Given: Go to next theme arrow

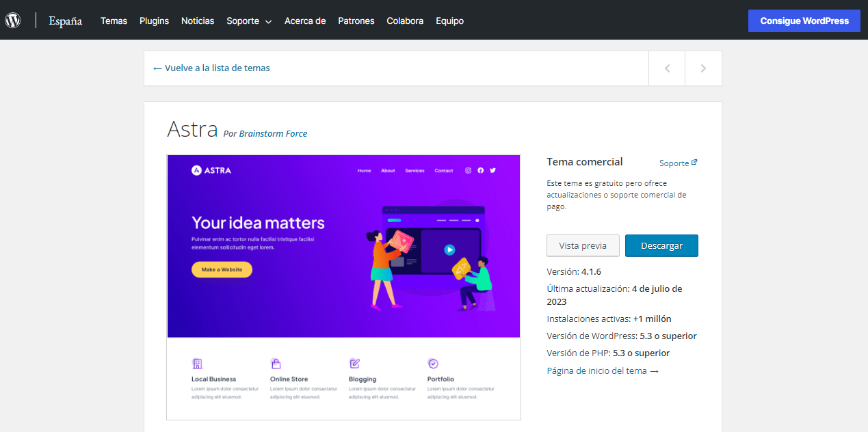Looking at the screenshot, I should click(x=703, y=68).
